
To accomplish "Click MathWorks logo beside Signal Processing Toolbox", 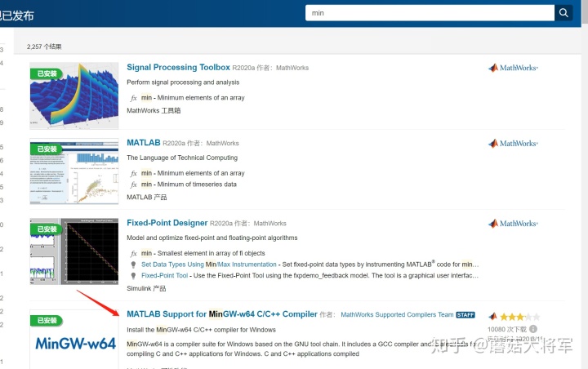I will point(513,68).
